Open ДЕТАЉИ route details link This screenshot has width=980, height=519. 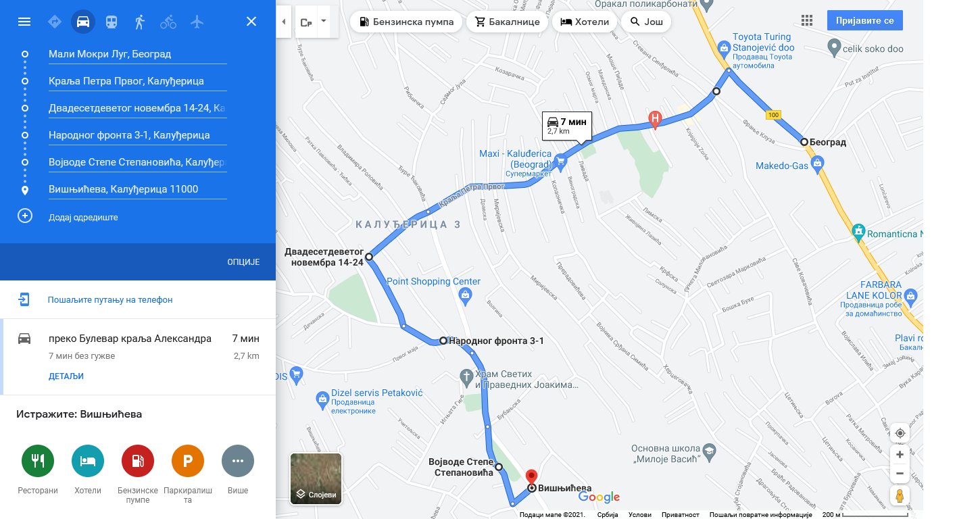click(x=66, y=376)
